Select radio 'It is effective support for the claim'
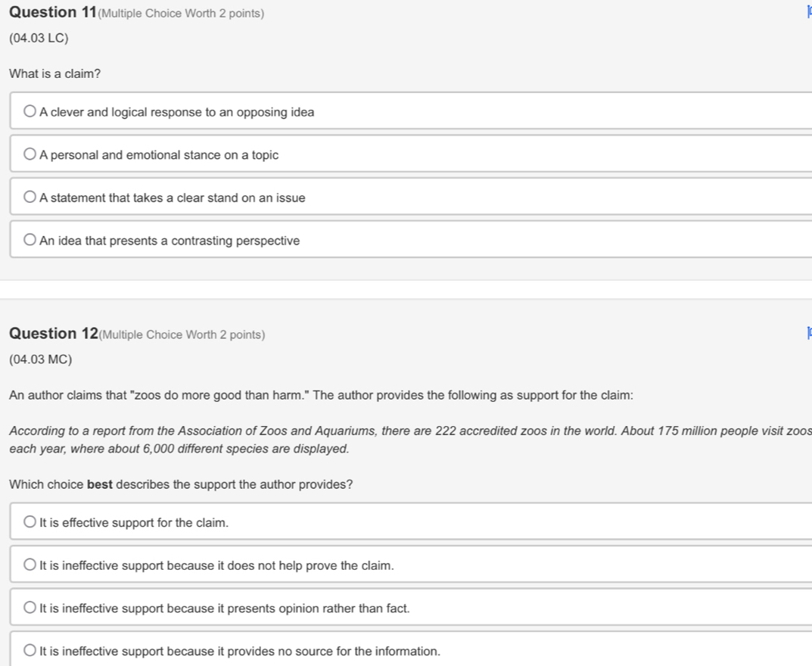The image size is (812, 666). [30, 521]
